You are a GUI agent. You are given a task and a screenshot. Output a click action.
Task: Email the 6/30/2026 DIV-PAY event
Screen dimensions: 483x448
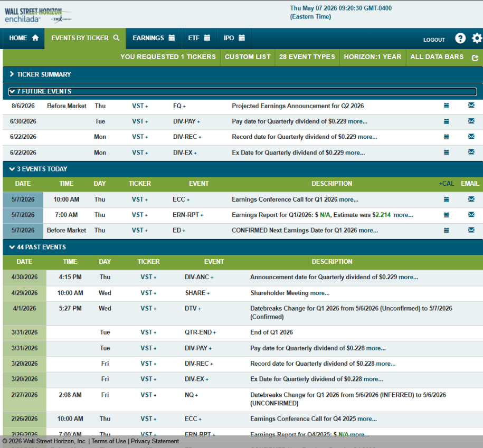pos(471,121)
